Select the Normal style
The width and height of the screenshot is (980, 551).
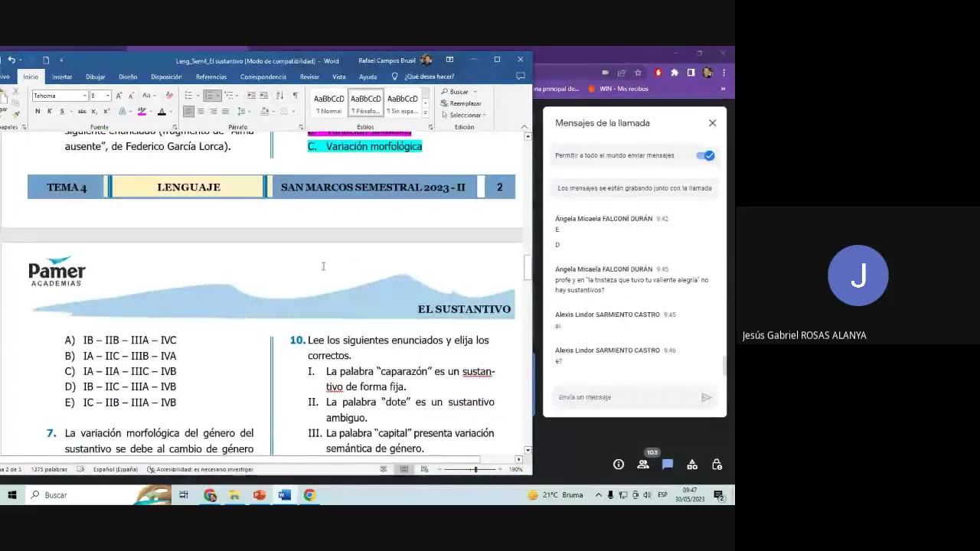click(329, 103)
